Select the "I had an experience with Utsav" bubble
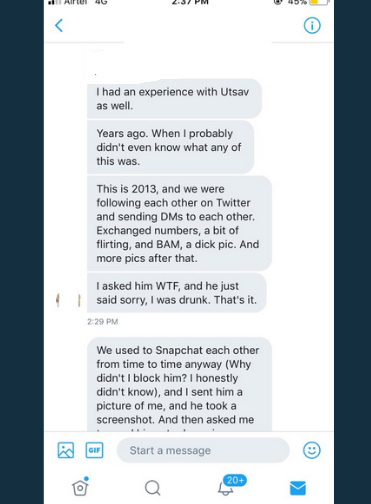The width and height of the screenshot is (371, 504). (x=174, y=99)
